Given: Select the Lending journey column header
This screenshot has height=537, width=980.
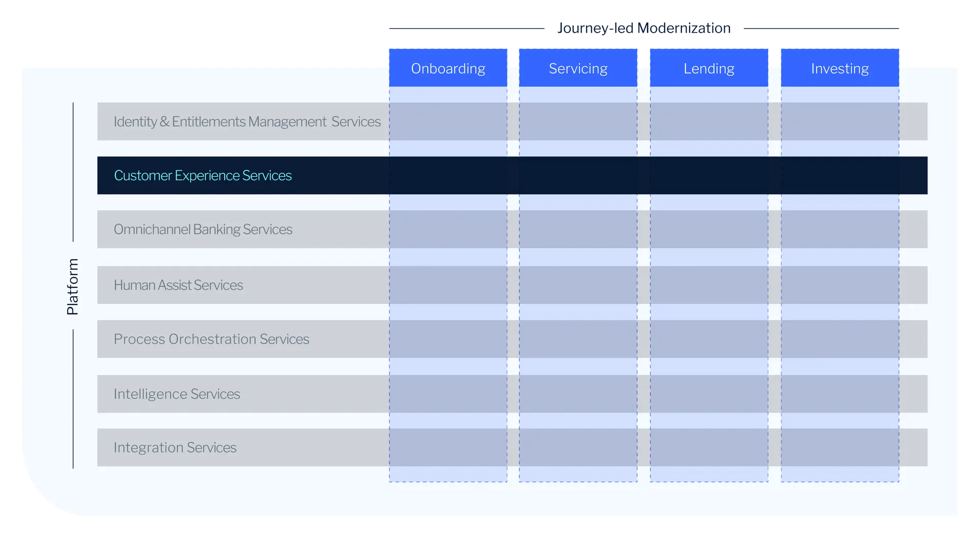Looking at the screenshot, I should click(x=709, y=68).
